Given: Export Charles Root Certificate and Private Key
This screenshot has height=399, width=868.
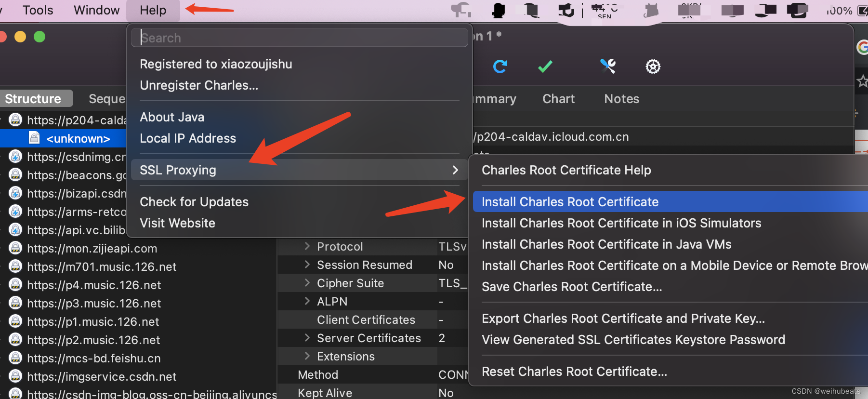Looking at the screenshot, I should 623,319.
